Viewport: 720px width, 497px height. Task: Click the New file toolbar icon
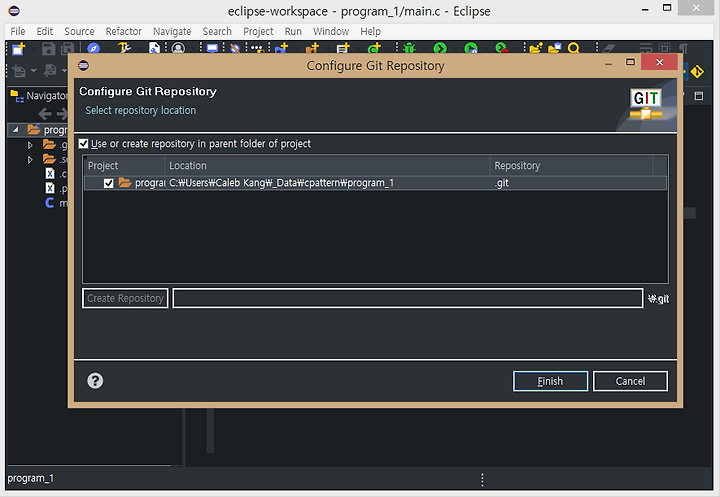(x=18, y=48)
